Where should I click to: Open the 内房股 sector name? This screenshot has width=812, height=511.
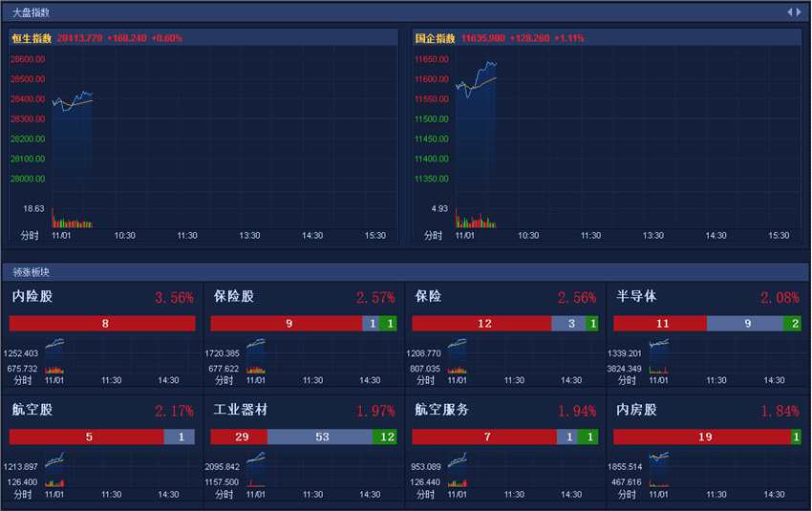[636, 410]
